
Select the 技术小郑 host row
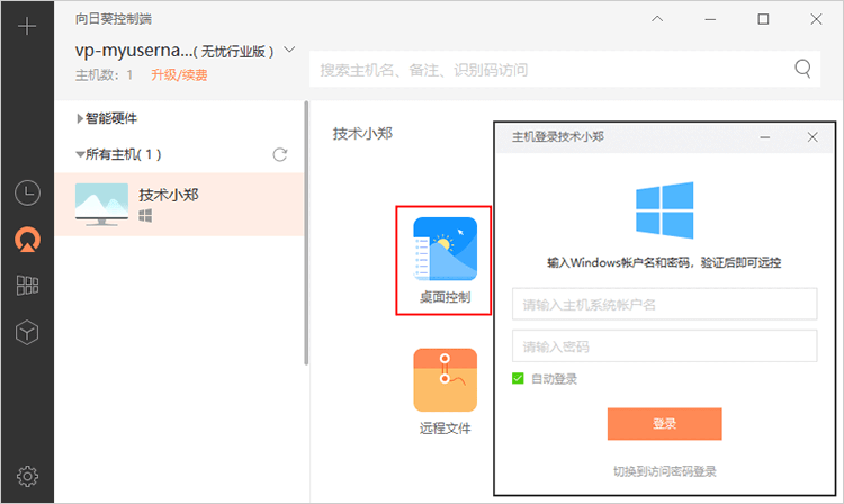(179, 204)
